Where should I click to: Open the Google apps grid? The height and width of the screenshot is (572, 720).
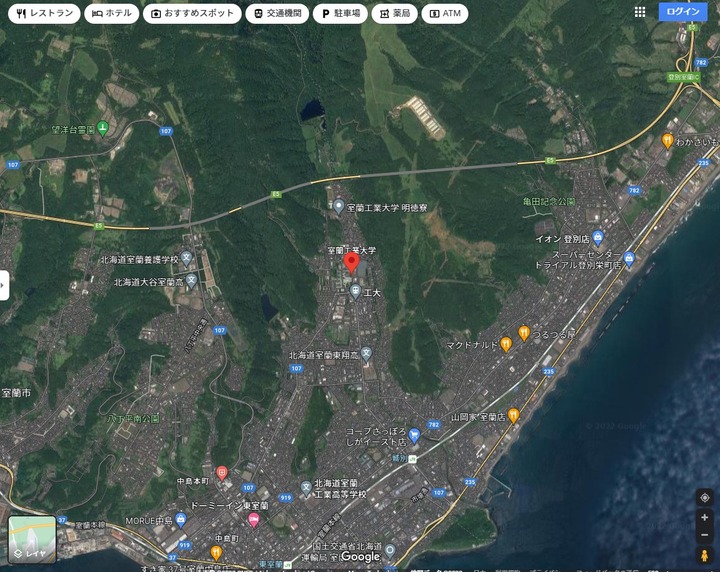[x=640, y=12]
